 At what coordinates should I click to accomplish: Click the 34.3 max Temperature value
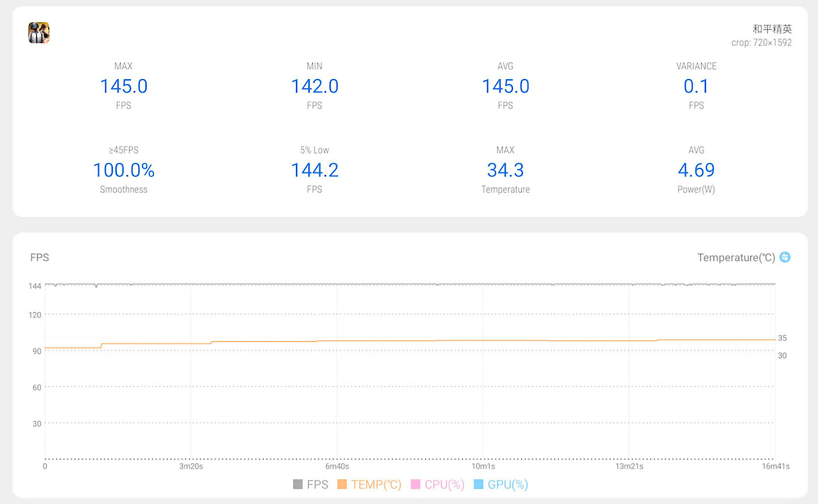[505, 170]
